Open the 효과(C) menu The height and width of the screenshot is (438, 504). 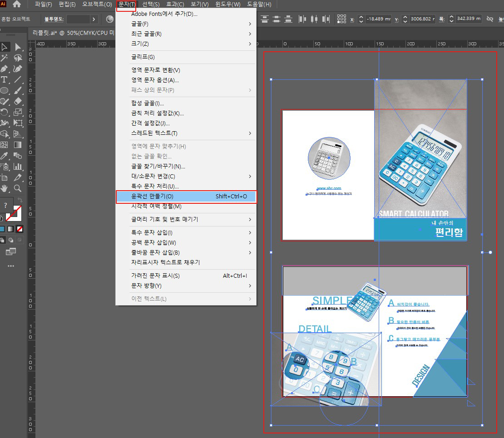click(175, 5)
